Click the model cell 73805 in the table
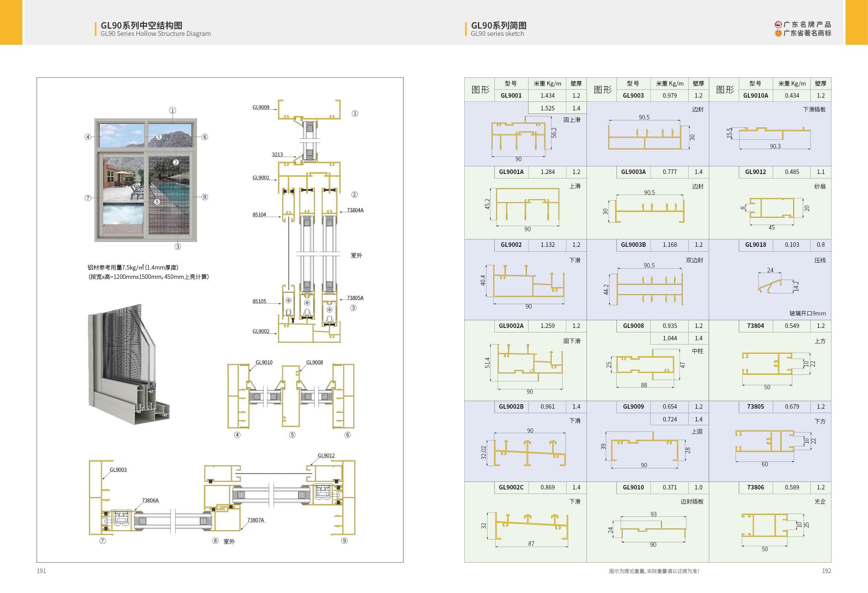This screenshot has width=868, height=593. (756, 407)
